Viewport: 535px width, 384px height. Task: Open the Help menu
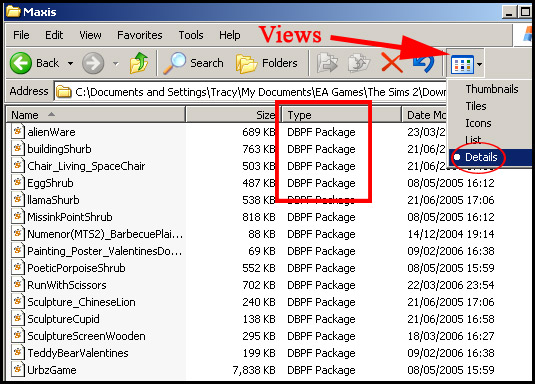[230, 35]
